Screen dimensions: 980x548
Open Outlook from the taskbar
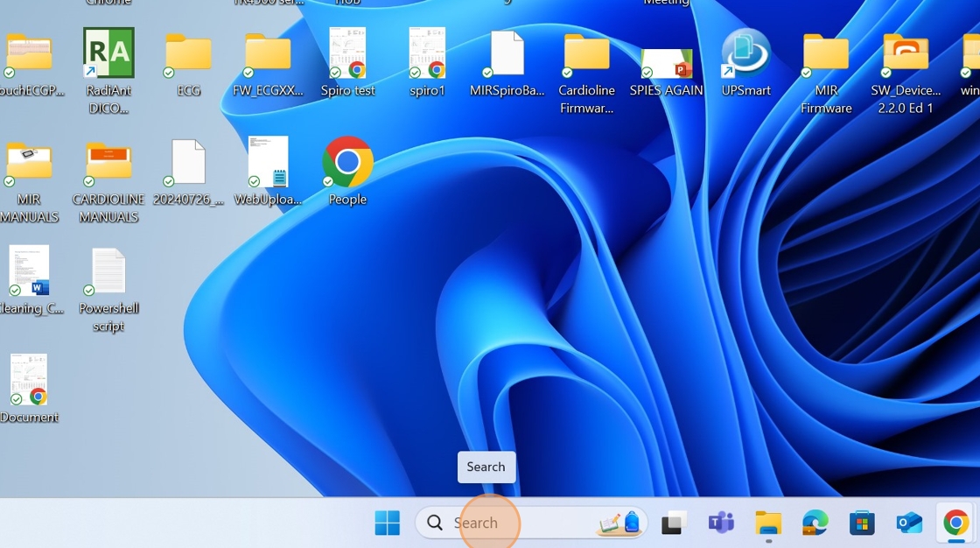pyautogui.click(x=909, y=523)
